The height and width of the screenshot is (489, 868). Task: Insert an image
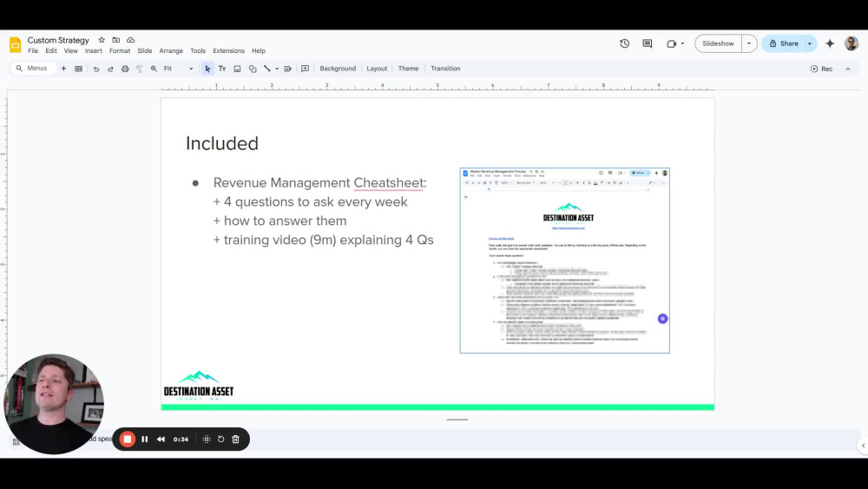(x=237, y=69)
